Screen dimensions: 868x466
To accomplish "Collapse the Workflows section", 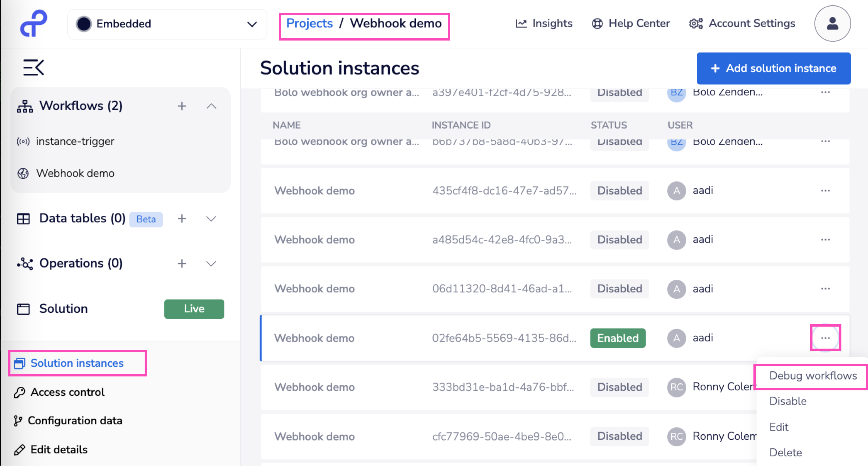I will 211,106.
